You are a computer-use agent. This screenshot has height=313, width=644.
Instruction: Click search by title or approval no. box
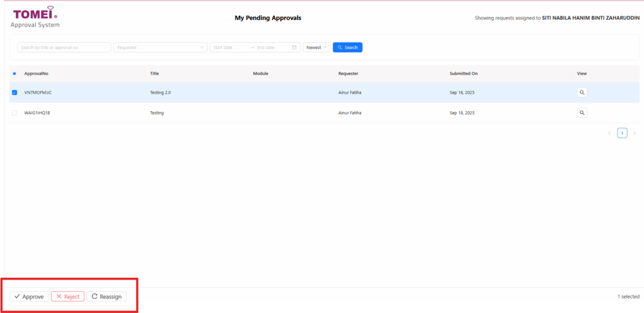pyautogui.click(x=64, y=47)
